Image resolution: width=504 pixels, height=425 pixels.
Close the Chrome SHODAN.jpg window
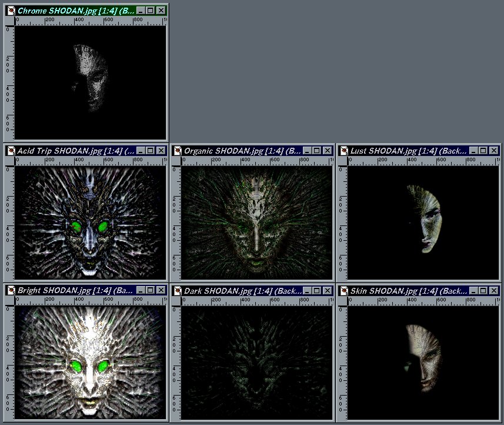pos(161,11)
